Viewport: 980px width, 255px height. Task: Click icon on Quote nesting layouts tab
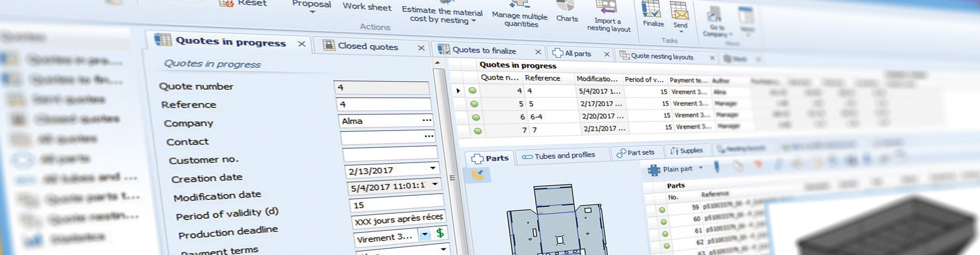point(624,55)
